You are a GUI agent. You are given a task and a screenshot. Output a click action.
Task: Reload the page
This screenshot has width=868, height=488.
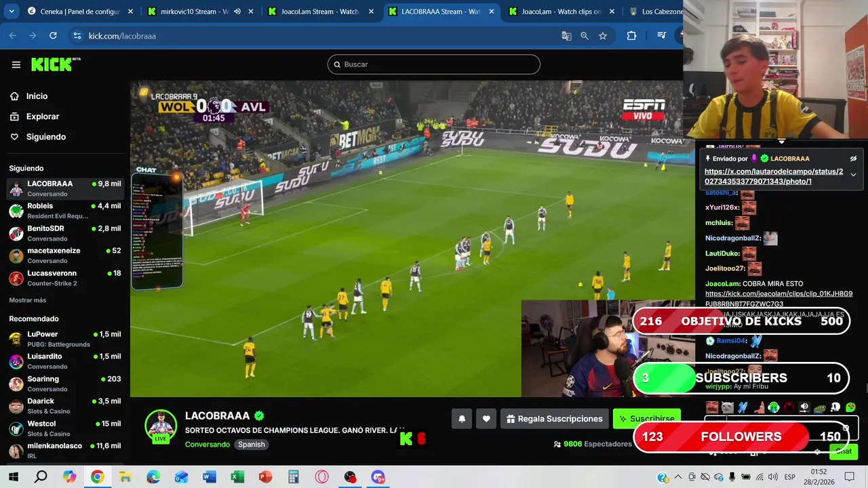pos(53,36)
